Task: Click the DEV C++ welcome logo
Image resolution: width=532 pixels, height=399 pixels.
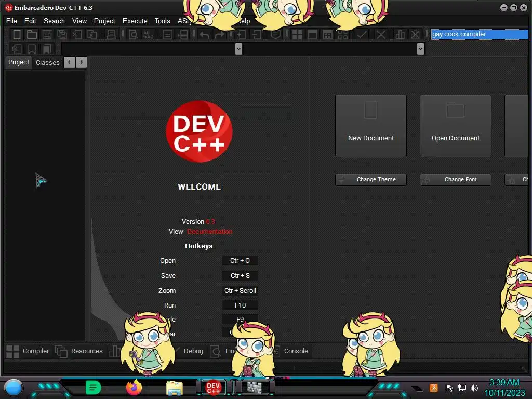Action: (199, 131)
